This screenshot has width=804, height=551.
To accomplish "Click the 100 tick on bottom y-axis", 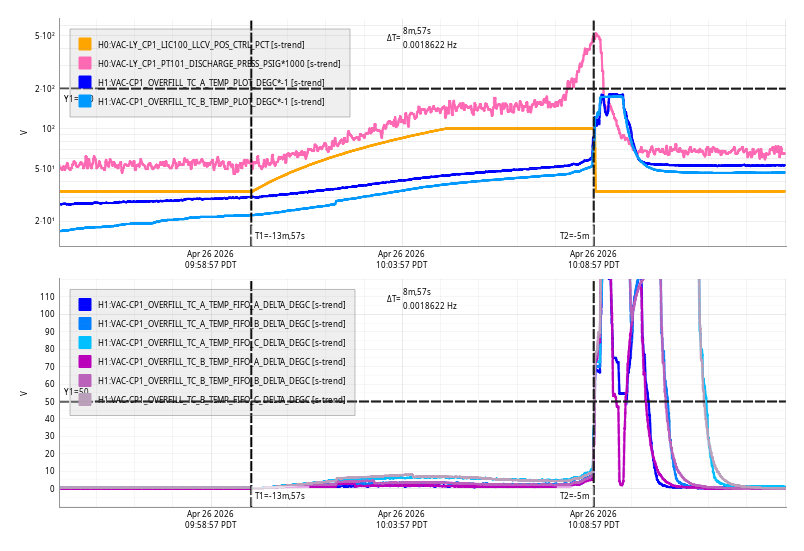I will (x=47, y=314).
